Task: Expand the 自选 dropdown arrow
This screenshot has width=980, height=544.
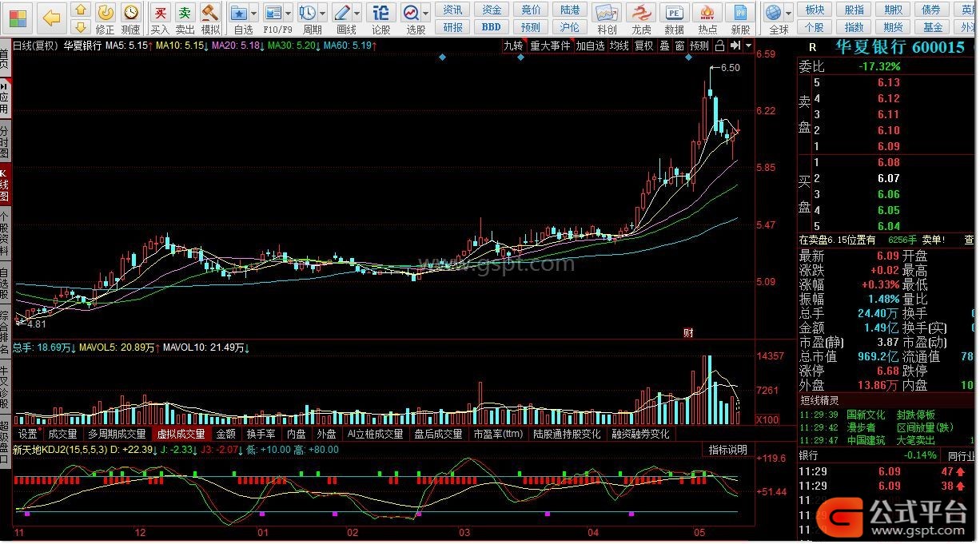Action: pos(255,14)
